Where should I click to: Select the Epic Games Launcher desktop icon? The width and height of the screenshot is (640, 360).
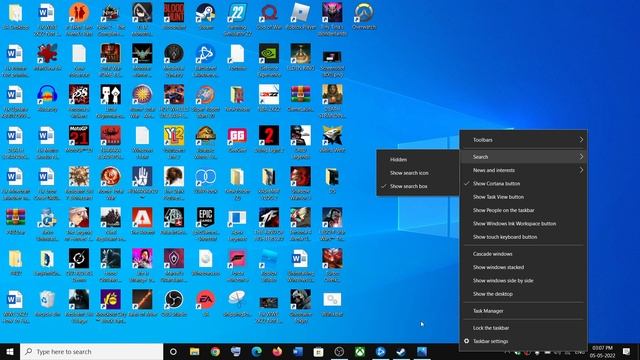click(x=205, y=224)
